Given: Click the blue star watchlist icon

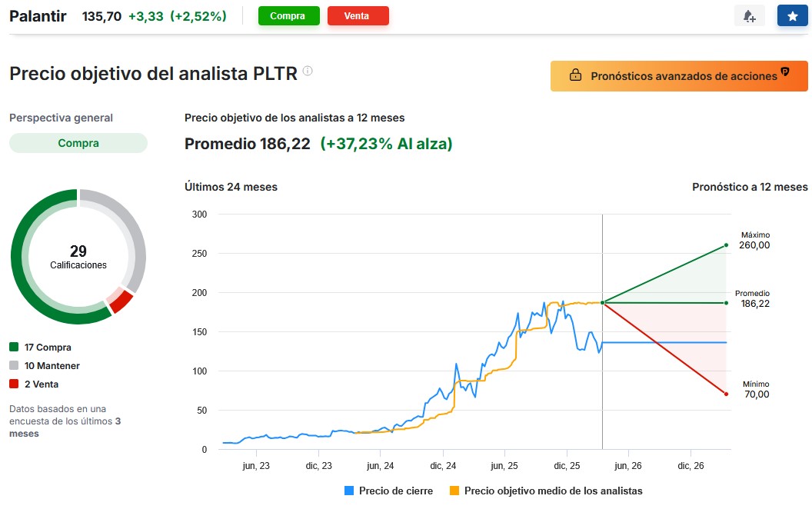Looking at the screenshot, I should [x=792, y=15].
